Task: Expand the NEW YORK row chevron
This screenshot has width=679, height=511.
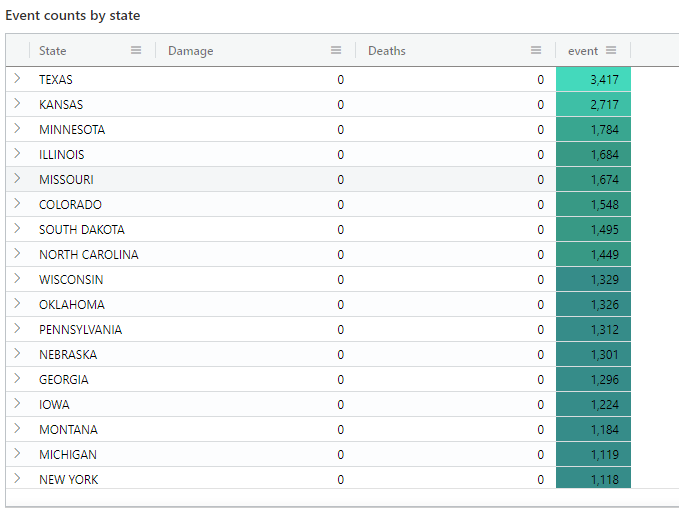Action: 17,479
